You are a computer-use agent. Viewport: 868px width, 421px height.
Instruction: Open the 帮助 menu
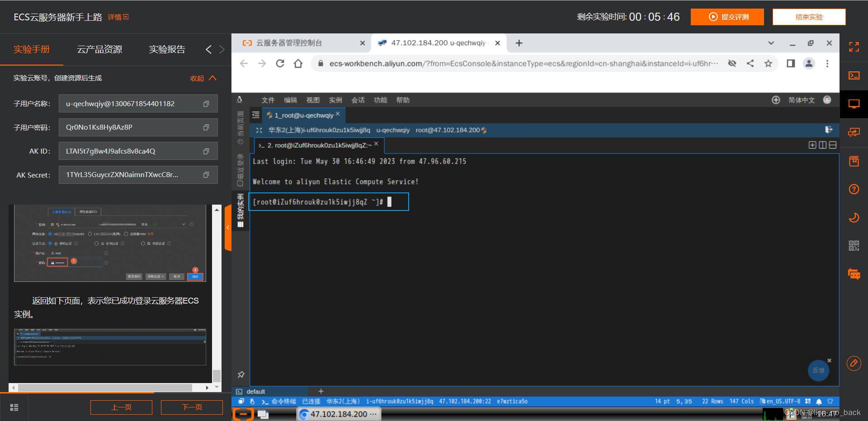403,100
